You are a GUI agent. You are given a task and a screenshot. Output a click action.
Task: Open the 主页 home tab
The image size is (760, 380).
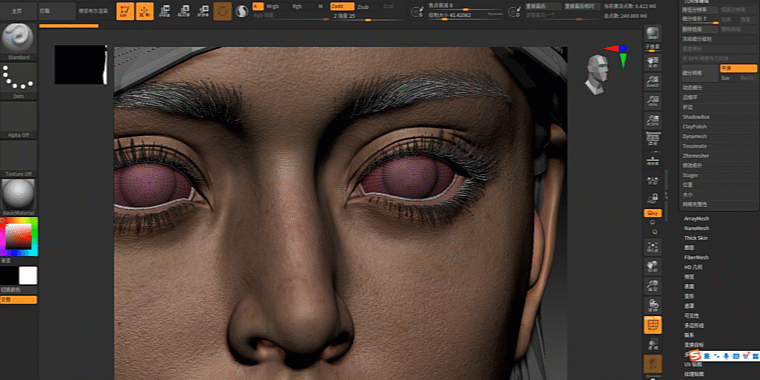[18, 11]
